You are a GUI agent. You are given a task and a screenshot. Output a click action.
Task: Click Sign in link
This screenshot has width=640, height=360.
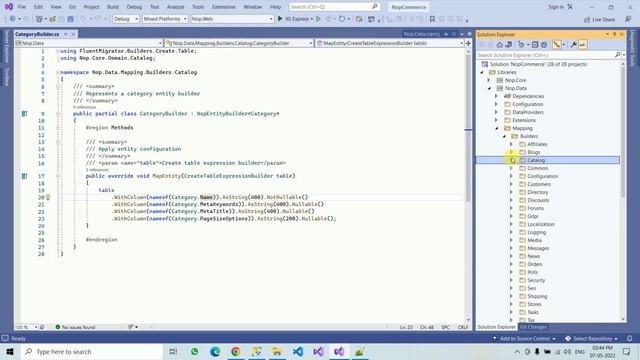[x=556, y=7]
